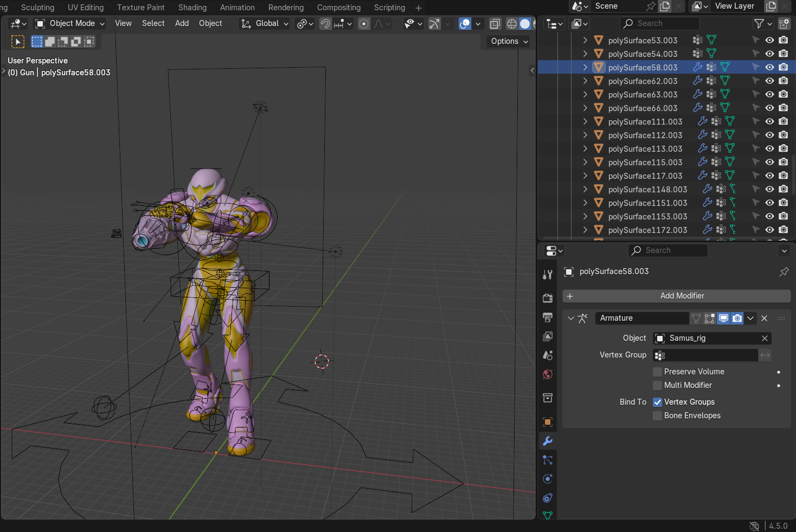Viewport: 796px width, 532px height.
Task: Collapse the Armature modifier panel
Action: (x=570, y=318)
